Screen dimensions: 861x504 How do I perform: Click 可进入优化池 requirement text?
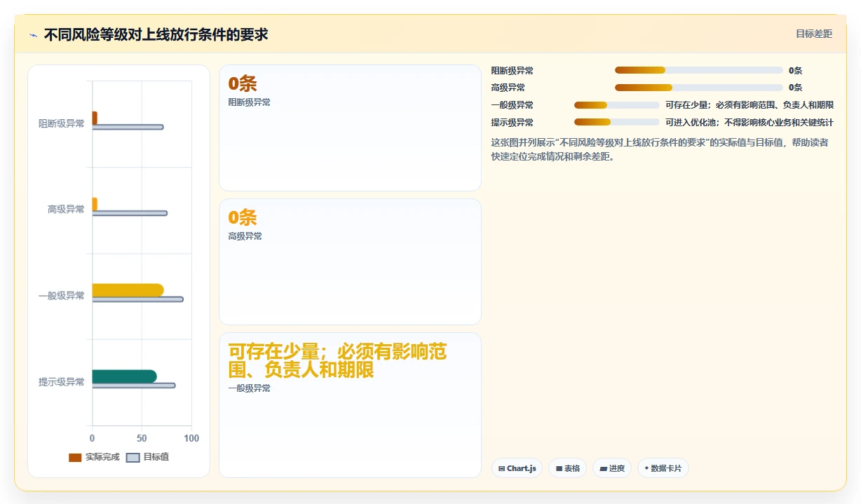point(750,122)
